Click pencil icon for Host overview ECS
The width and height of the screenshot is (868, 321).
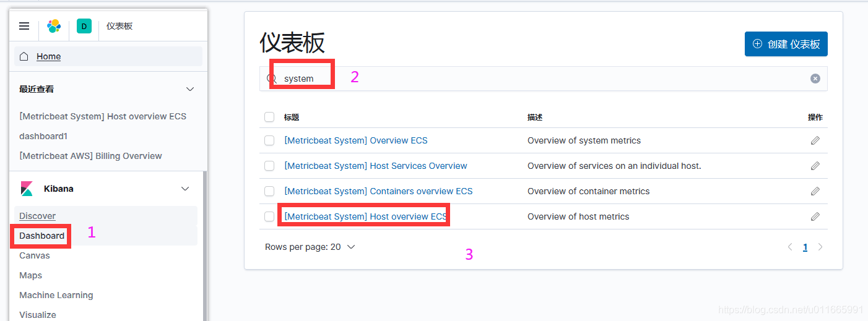pos(815,216)
